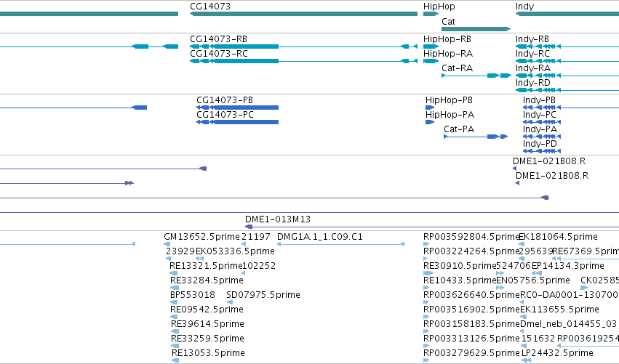The image size is (619, 364).
Task: Select the CG14073-PC protein bar
Action: pyautogui.click(x=237, y=122)
